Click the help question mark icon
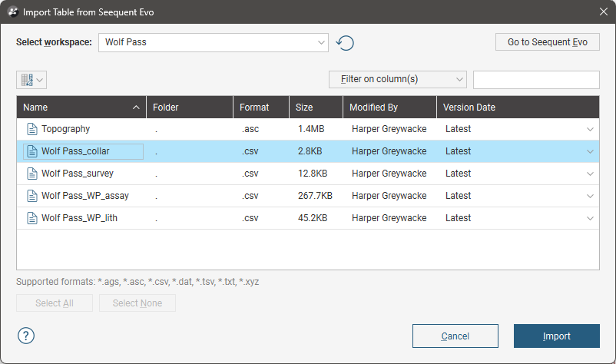The width and height of the screenshot is (616, 364). [x=26, y=336]
